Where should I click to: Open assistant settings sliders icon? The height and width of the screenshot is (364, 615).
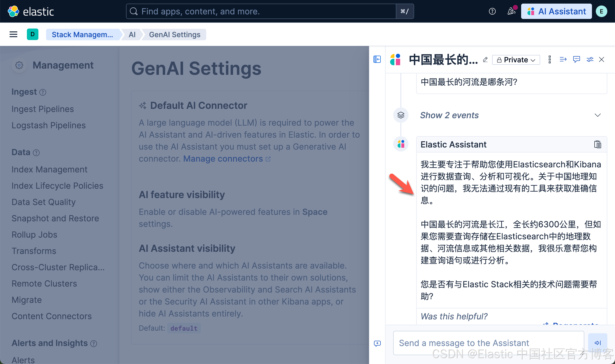[x=590, y=60]
